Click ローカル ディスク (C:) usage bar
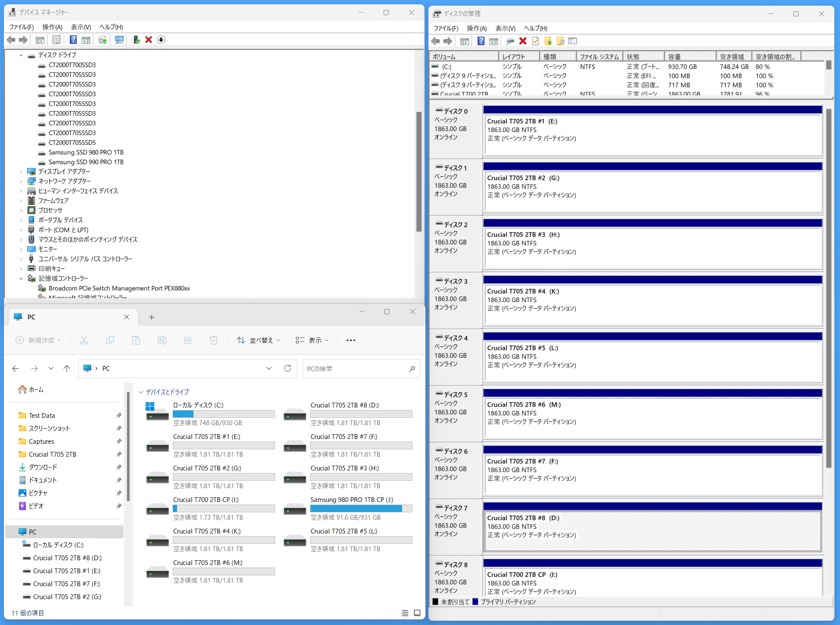Viewport: 840px width, 625px height. click(224, 414)
